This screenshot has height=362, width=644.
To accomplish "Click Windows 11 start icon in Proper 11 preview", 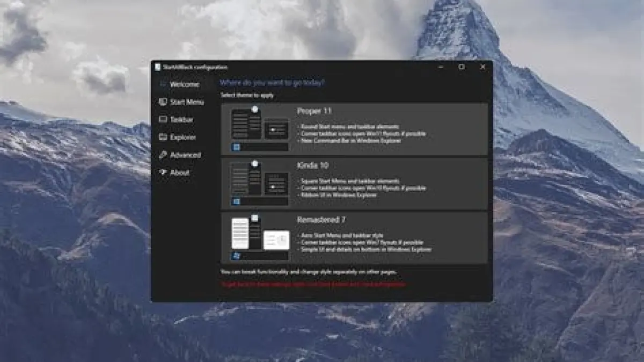I will (236, 147).
